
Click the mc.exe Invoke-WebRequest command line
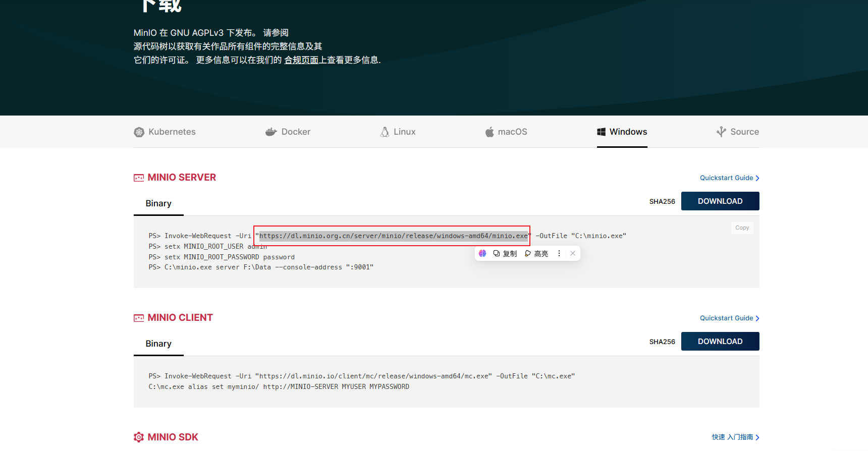click(x=362, y=376)
